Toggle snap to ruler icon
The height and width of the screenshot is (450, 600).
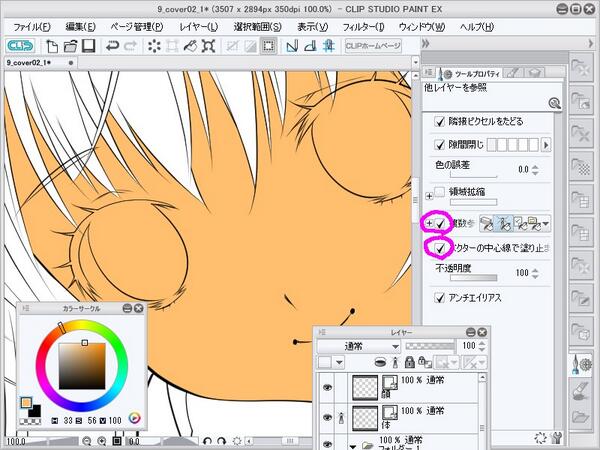click(x=292, y=46)
